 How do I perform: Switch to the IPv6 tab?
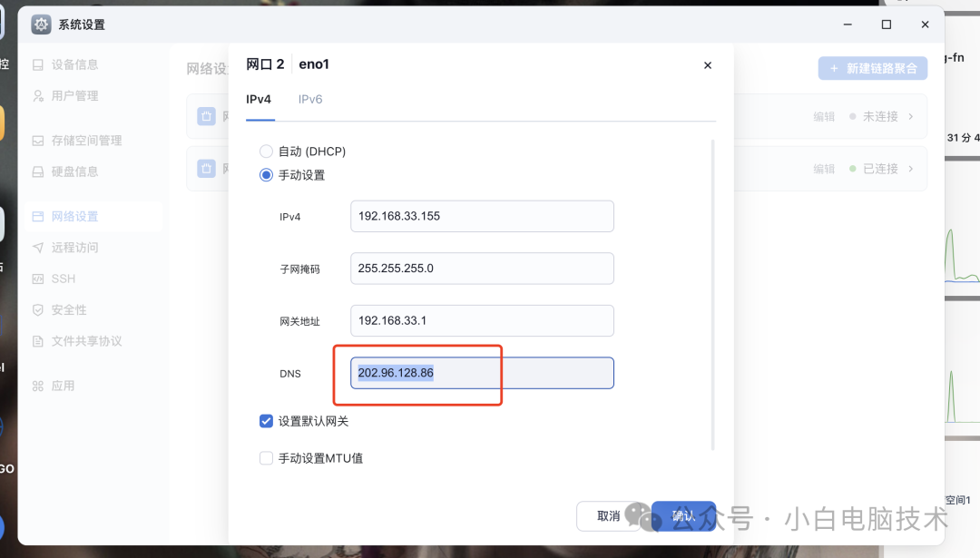tap(310, 99)
